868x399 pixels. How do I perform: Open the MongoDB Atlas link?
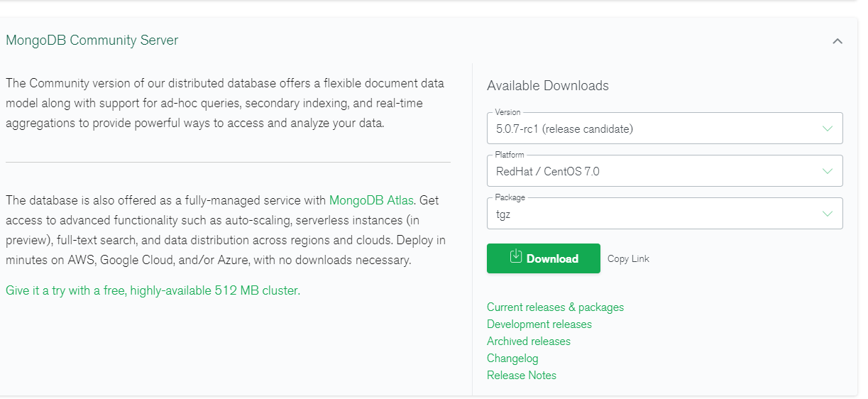point(371,200)
